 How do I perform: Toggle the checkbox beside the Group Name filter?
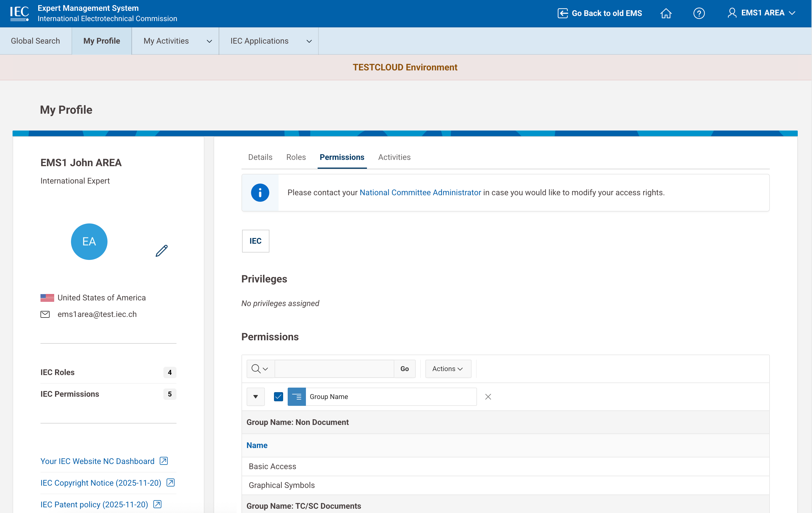(x=278, y=397)
